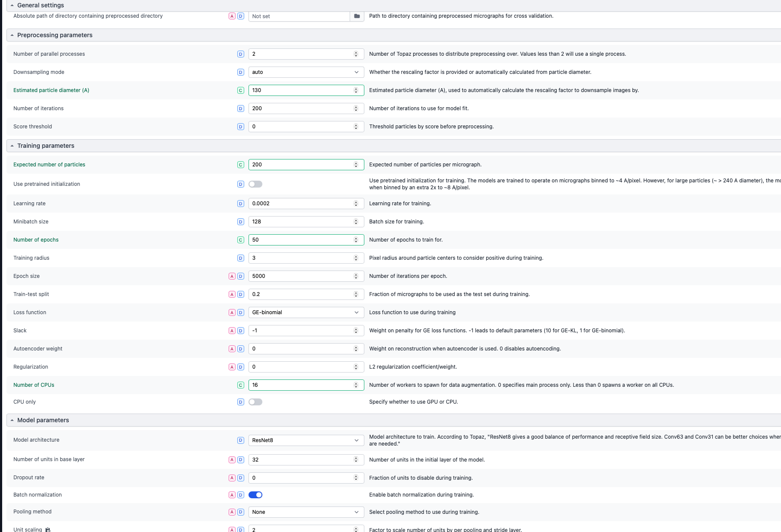Disable Batch normalization toggle
This screenshot has height=532, width=781.
(255, 495)
